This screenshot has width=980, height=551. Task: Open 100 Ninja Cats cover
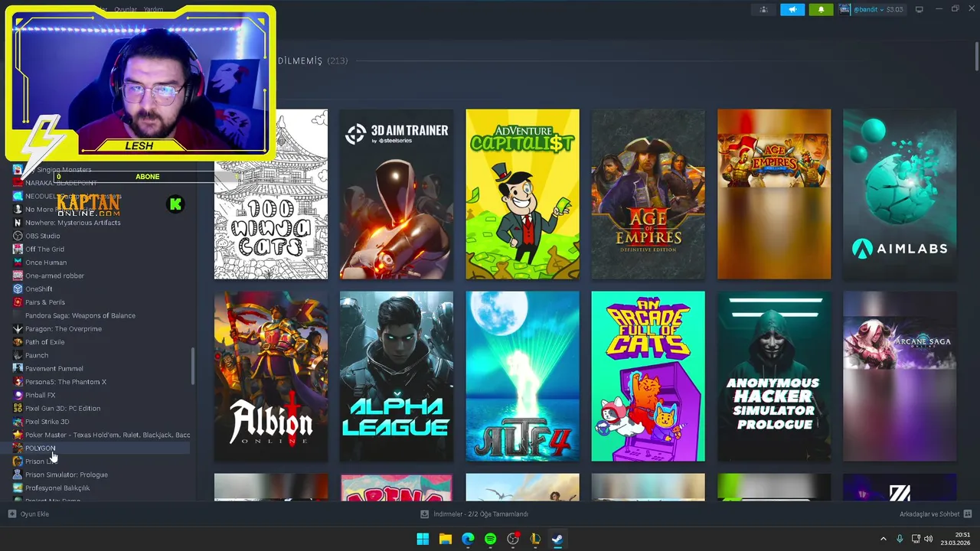pyautogui.click(x=271, y=194)
